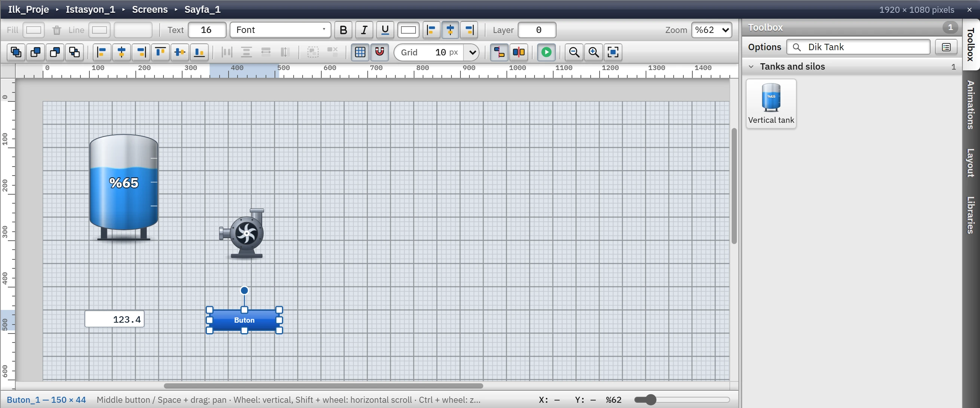Screen dimensions: 980x408
Task: Set text alignment to left
Action: click(431, 30)
